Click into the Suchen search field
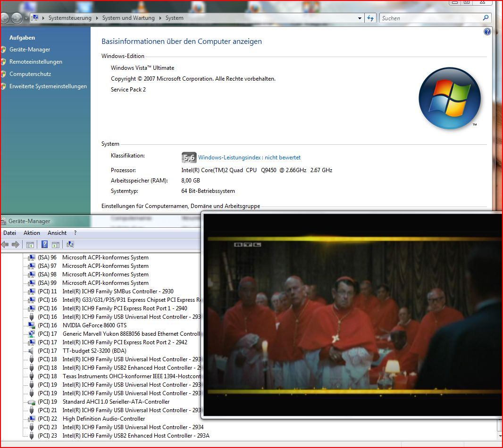 [x=431, y=18]
